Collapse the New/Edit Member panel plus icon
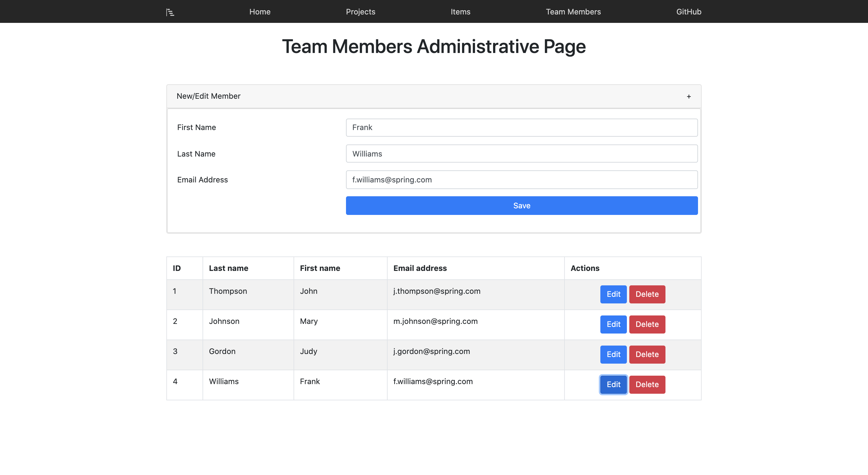 688,97
